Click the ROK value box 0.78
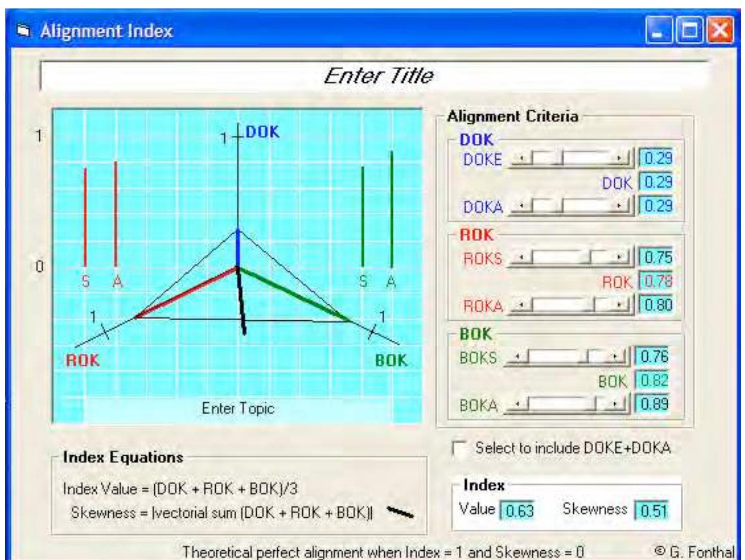 [655, 281]
